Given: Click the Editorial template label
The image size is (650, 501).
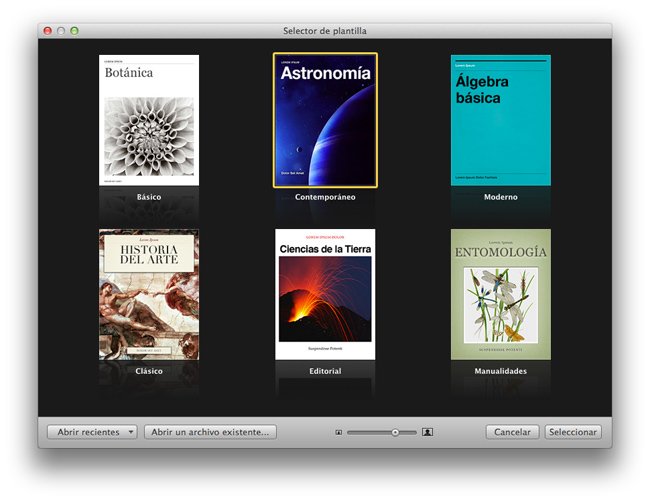Looking at the screenshot, I should pos(325,371).
